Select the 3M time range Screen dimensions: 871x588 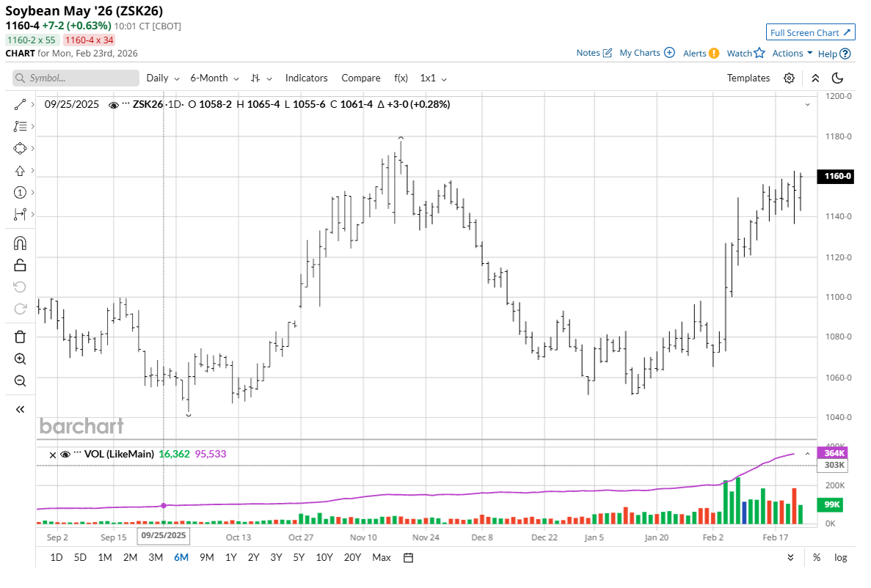coord(156,557)
